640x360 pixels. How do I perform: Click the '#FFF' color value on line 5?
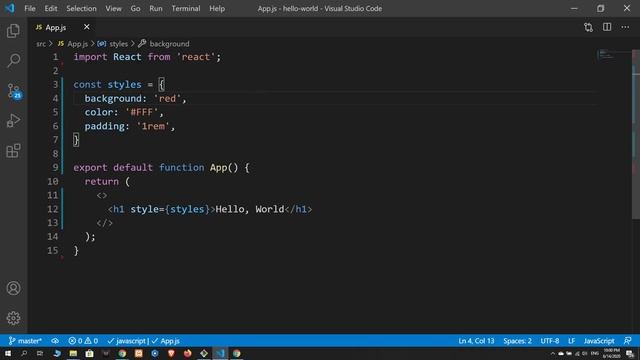coord(141,112)
